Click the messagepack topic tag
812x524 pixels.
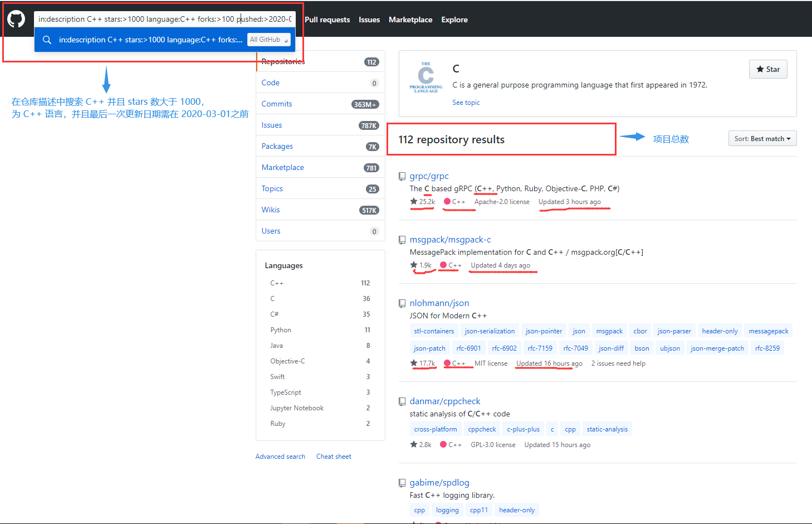pos(768,331)
